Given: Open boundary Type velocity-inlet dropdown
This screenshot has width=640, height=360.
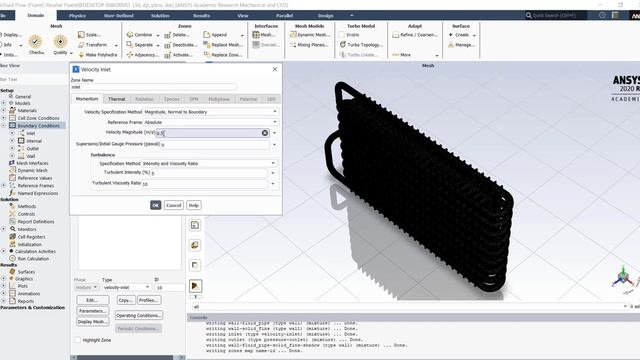Looking at the screenshot, I should pos(126,287).
